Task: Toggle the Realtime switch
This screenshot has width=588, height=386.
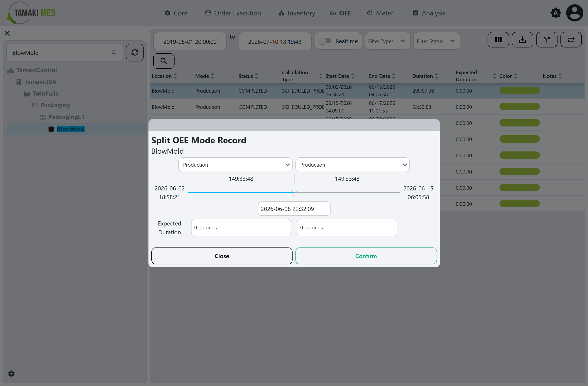Action: tap(325, 41)
